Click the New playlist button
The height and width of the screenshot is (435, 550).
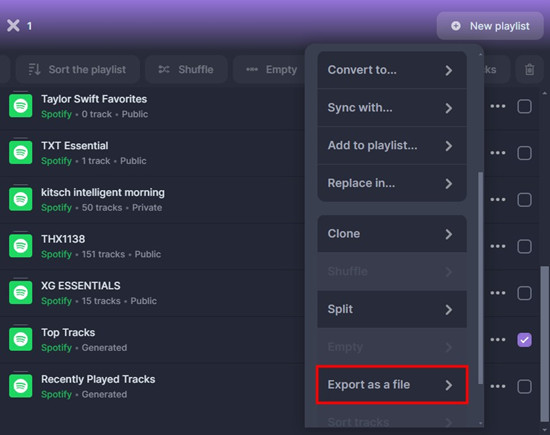point(490,26)
